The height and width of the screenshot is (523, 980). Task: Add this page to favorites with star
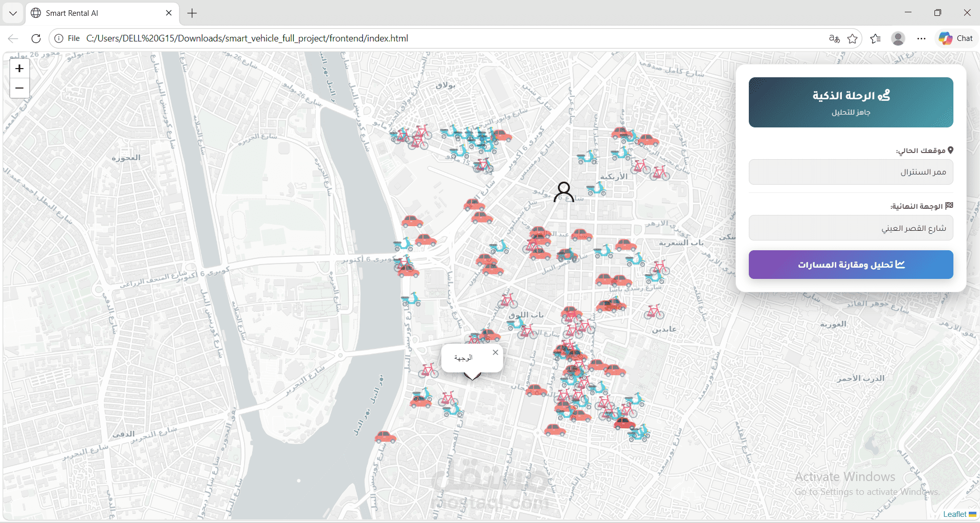click(852, 38)
